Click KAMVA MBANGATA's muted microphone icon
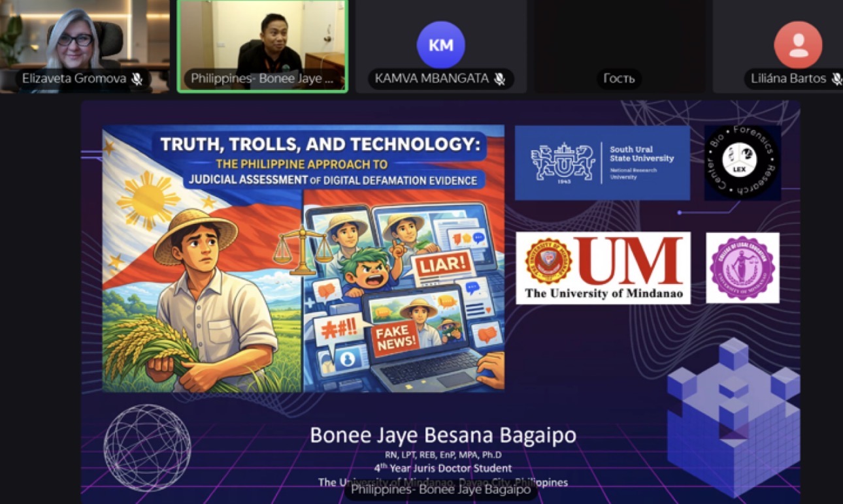 (x=499, y=79)
